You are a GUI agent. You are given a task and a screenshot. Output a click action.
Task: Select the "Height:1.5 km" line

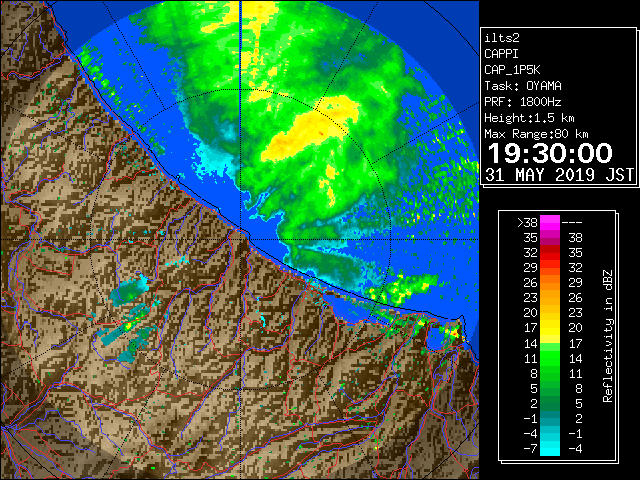(x=529, y=118)
